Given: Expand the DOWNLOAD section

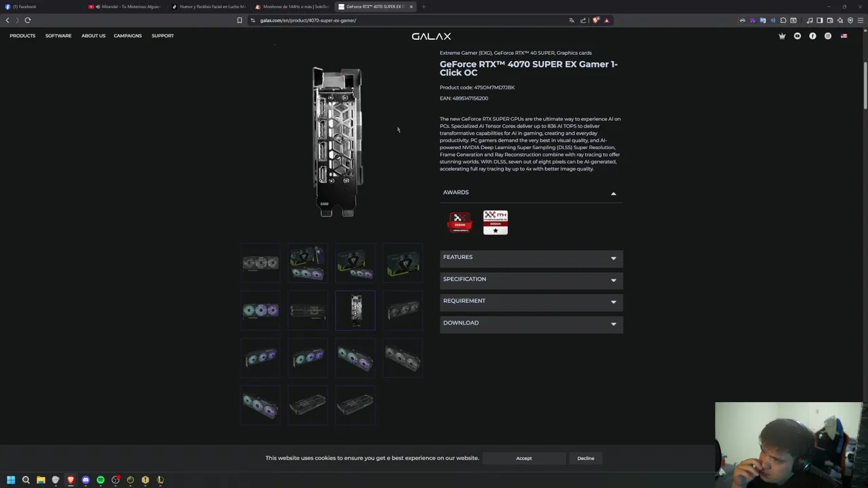Looking at the screenshot, I should (x=531, y=323).
